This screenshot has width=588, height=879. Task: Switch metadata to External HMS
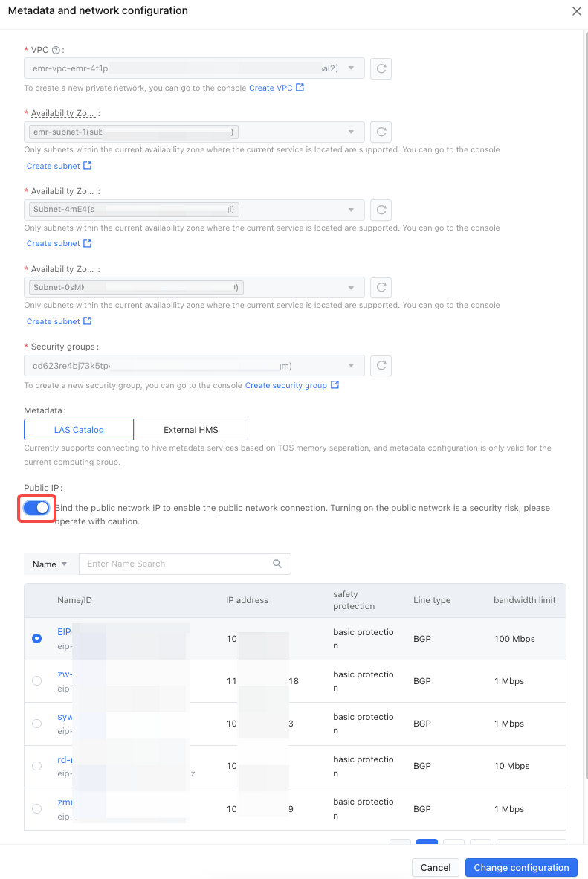(x=190, y=429)
